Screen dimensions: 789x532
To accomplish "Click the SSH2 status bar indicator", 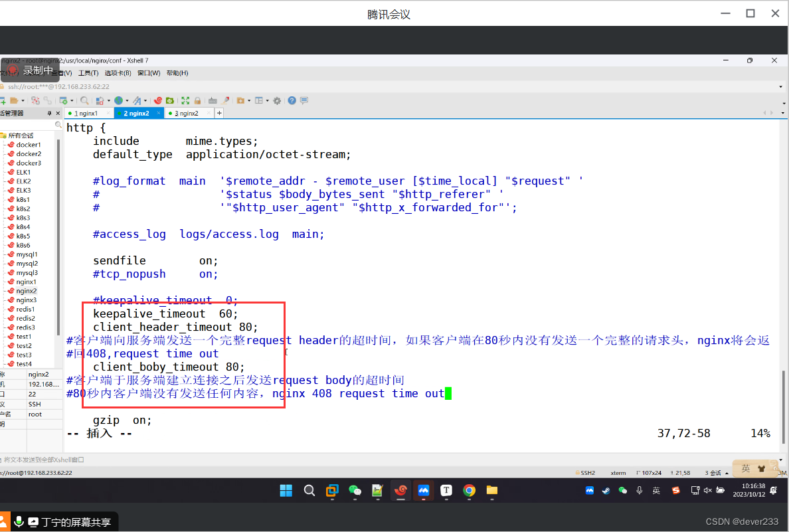I will tap(585, 473).
